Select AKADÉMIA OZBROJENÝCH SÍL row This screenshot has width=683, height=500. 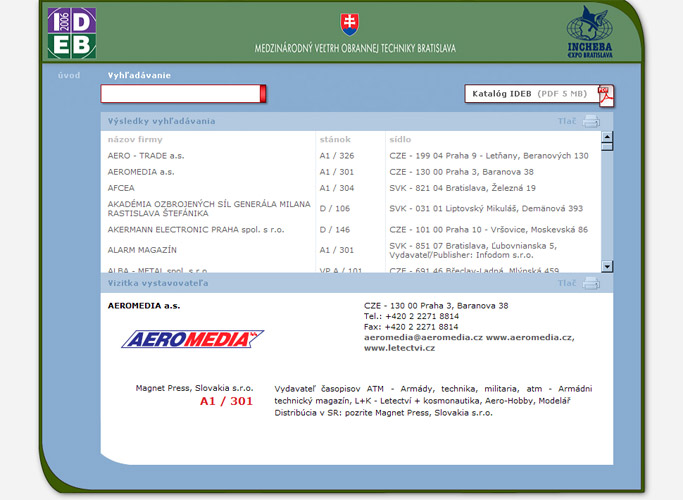tap(351, 209)
